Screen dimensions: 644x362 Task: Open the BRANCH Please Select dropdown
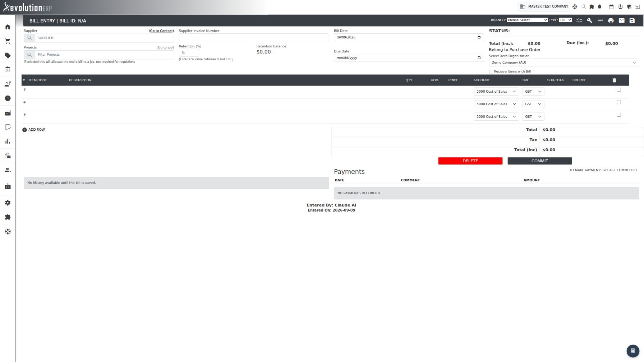click(527, 20)
